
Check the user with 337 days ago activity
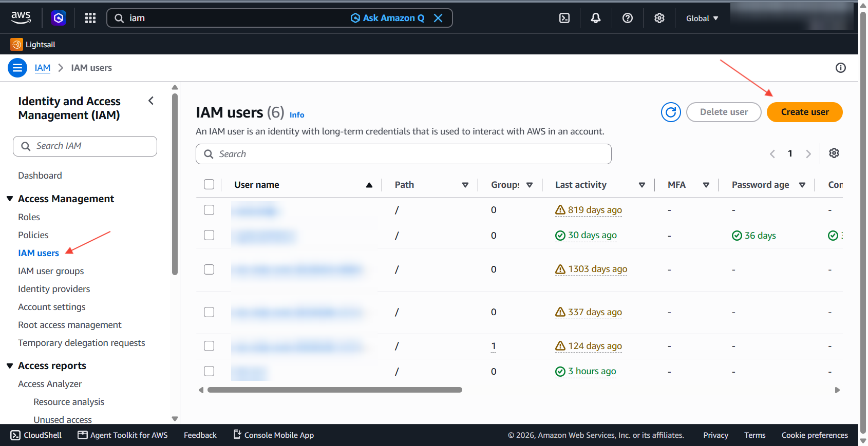click(x=209, y=312)
